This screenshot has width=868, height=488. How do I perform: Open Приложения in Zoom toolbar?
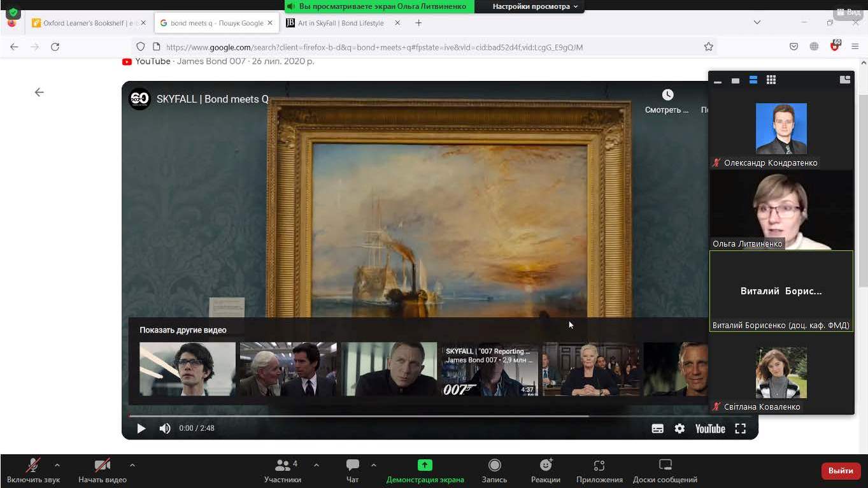coord(599,470)
